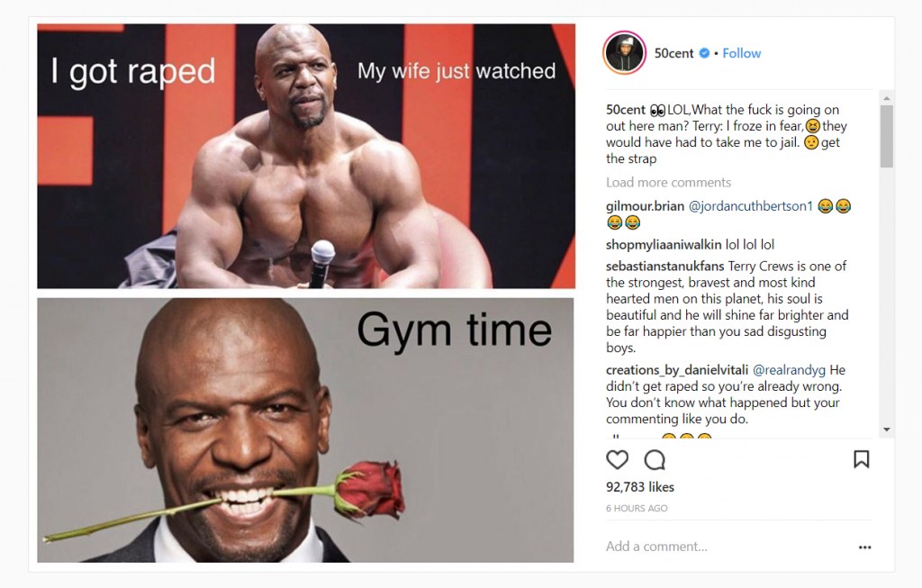Open the three-dot more options menu
Image resolution: width=922 pixels, height=588 pixels.
(864, 547)
